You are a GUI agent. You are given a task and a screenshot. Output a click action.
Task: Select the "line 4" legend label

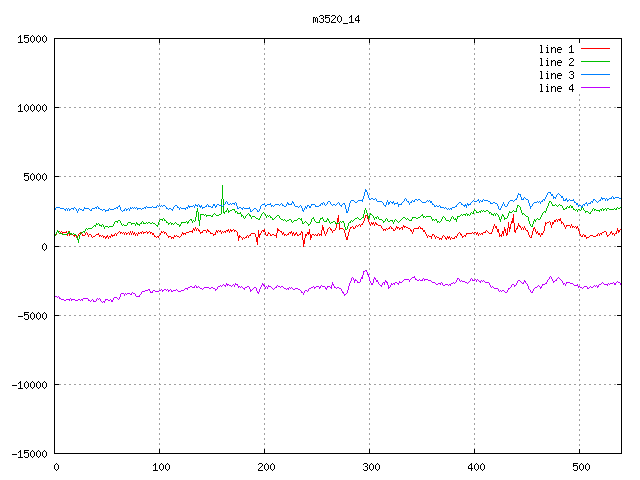(557, 88)
